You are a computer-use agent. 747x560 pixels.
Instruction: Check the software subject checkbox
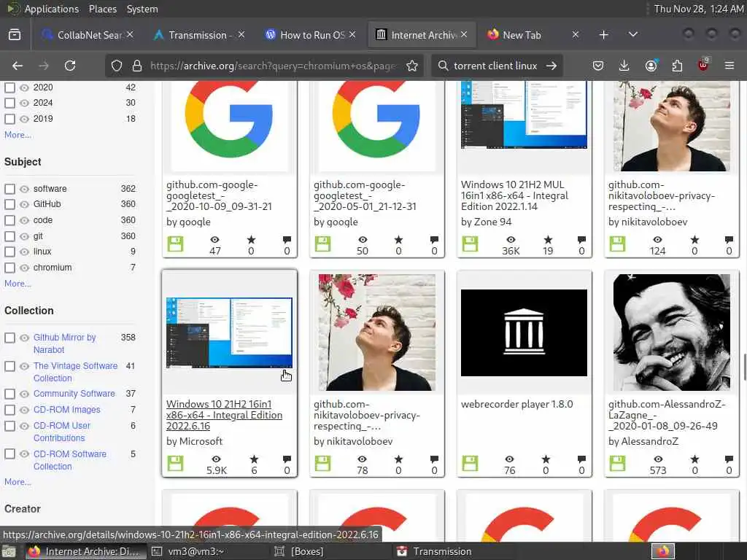pos(9,189)
